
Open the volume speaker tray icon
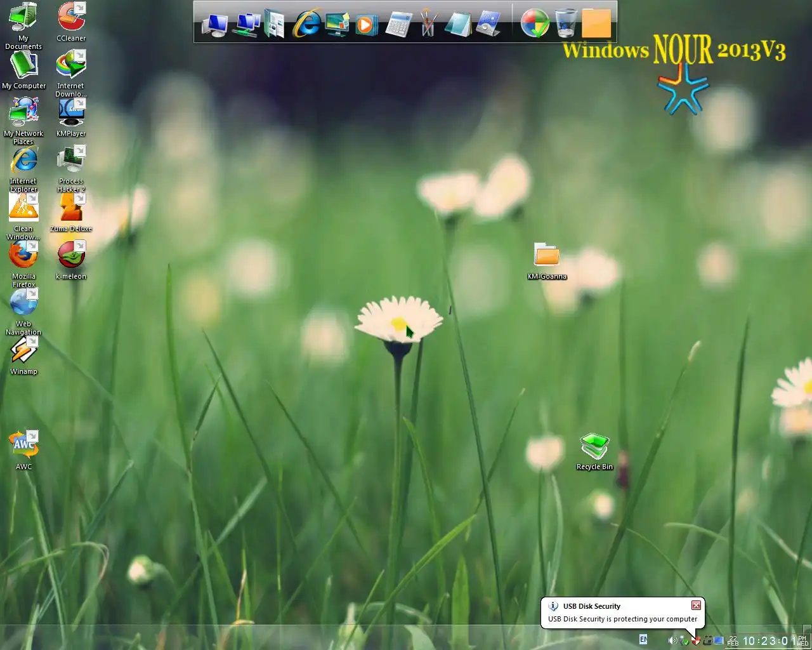pyautogui.click(x=672, y=640)
